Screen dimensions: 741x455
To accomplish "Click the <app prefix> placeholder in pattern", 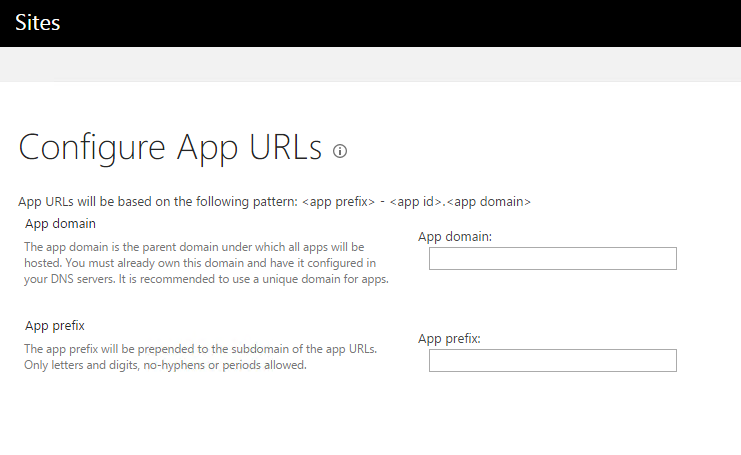I will point(338,202).
